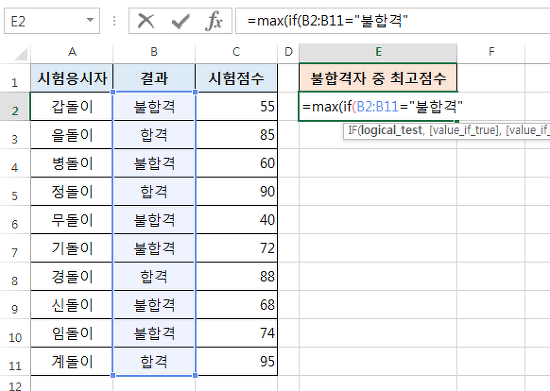Cancel formula entry with the X icon
Viewport: 550px width, 391px height.
coord(146,21)
